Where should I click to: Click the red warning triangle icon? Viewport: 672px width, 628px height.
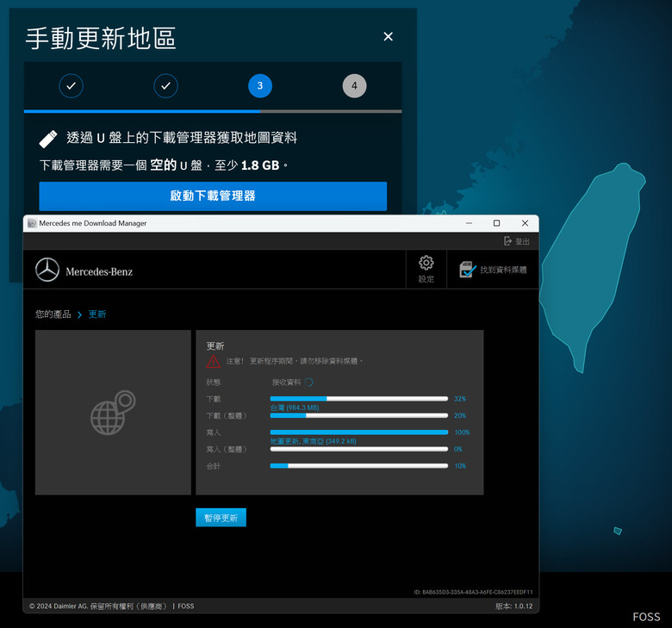[213, 362]
